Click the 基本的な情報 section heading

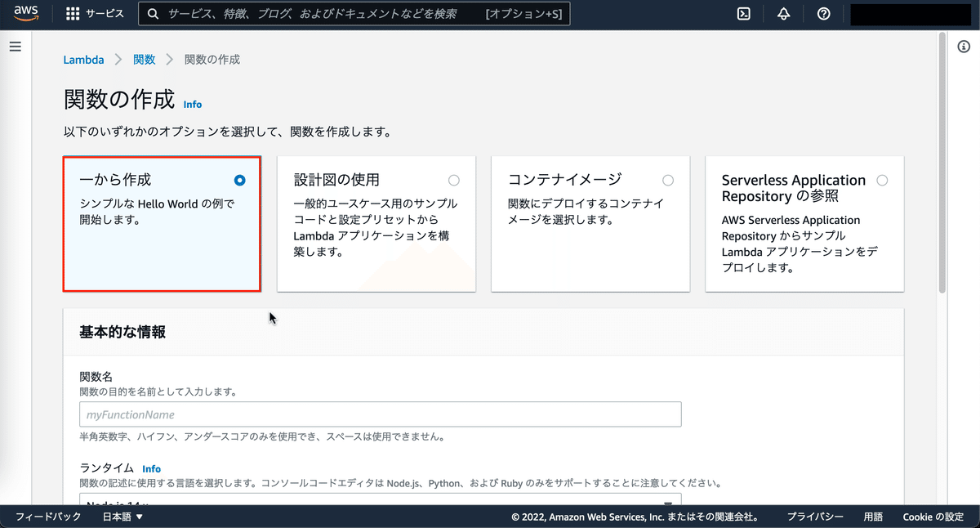coord(122,332)
